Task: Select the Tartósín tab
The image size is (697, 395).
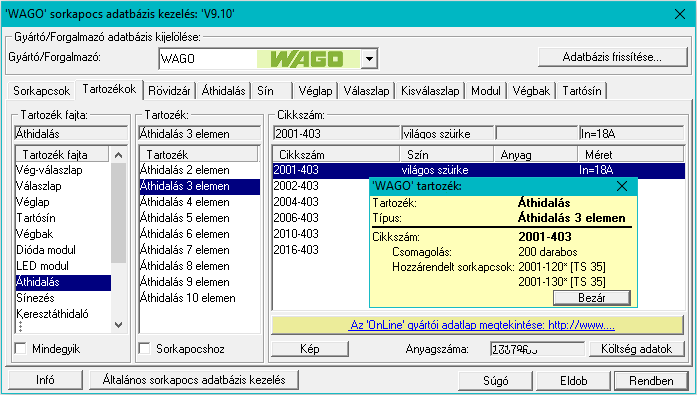Action: (582, 91)
